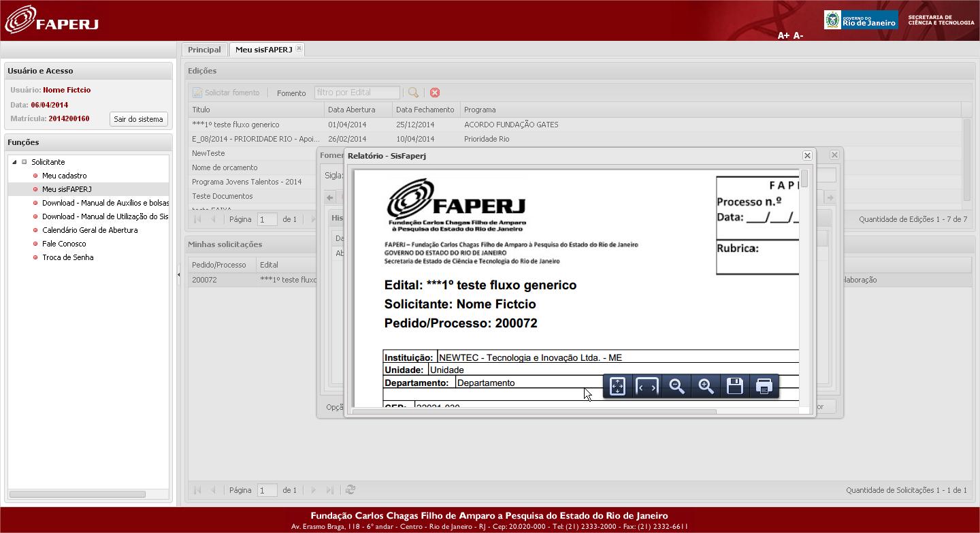
Task: Click the FAPERJ logo in header
Action: pyautogui.click(x=52, y=19)
